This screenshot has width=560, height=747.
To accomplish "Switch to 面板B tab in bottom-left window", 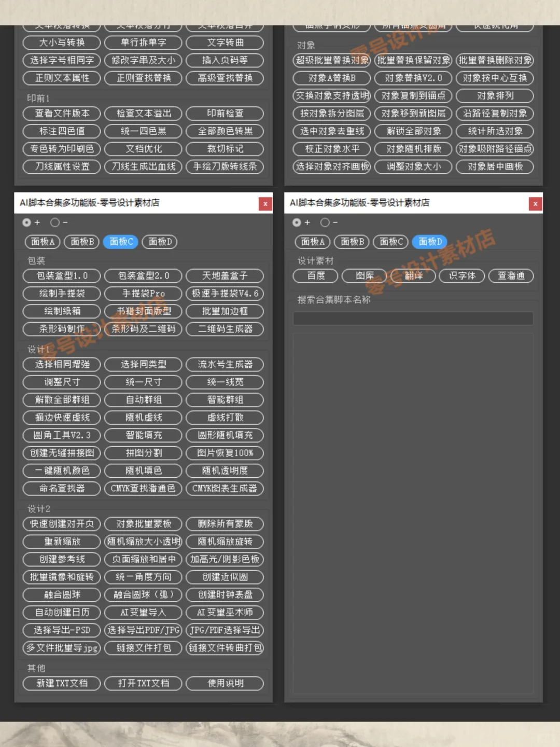I will pos(82,242).
